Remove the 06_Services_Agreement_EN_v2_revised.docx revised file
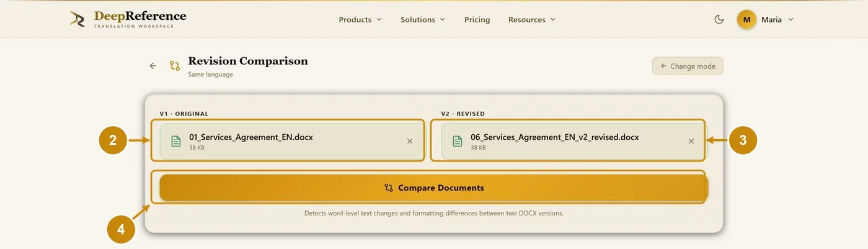Viewport: 868px width, 249px height. [691, 141]
